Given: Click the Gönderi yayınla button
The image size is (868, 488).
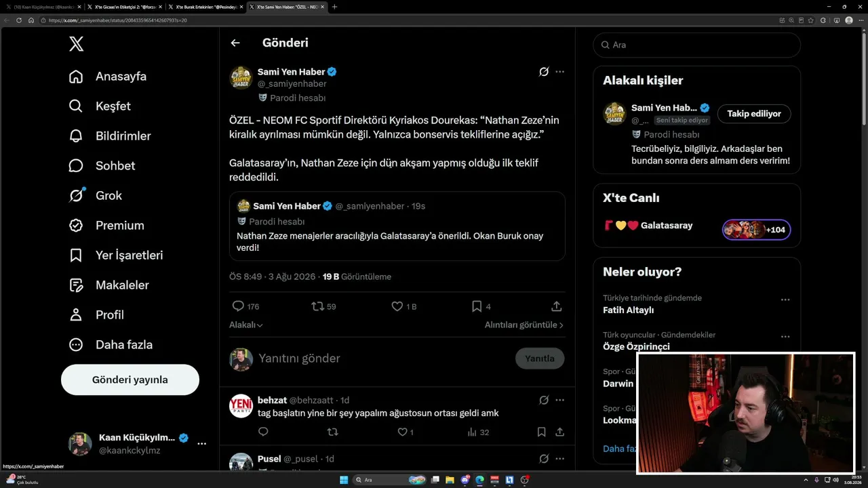Looking at the screenshot, I should pos(130,380).
